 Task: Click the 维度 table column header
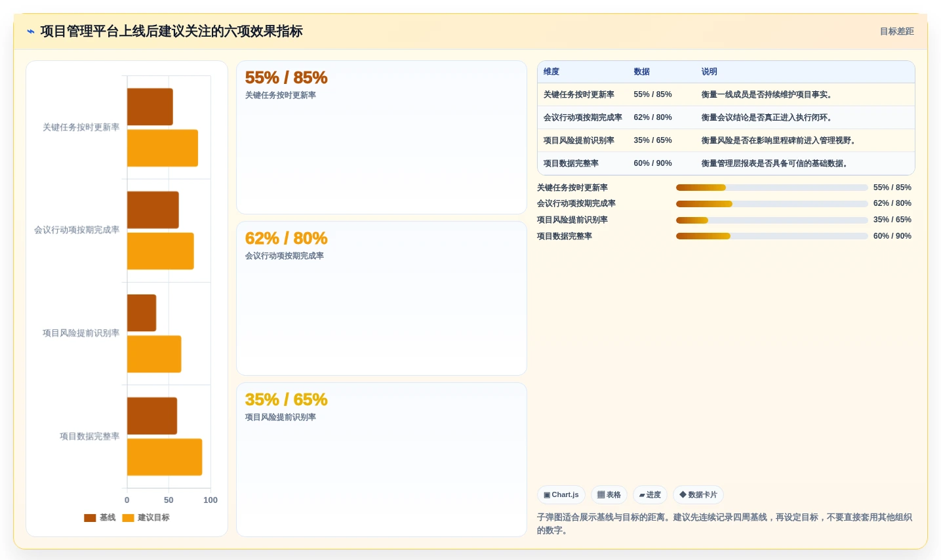pos(551,71)
